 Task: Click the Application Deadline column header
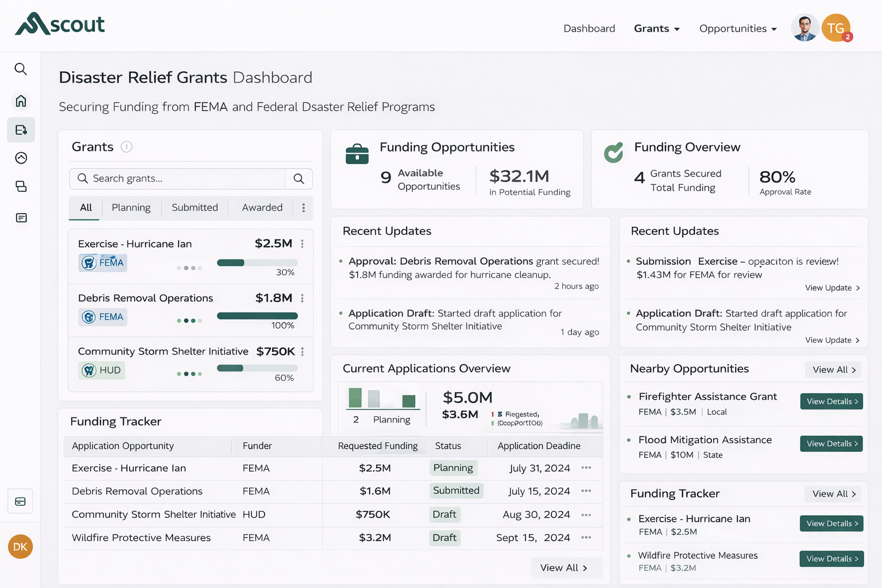pyautogui.click(x=539, y=446)
